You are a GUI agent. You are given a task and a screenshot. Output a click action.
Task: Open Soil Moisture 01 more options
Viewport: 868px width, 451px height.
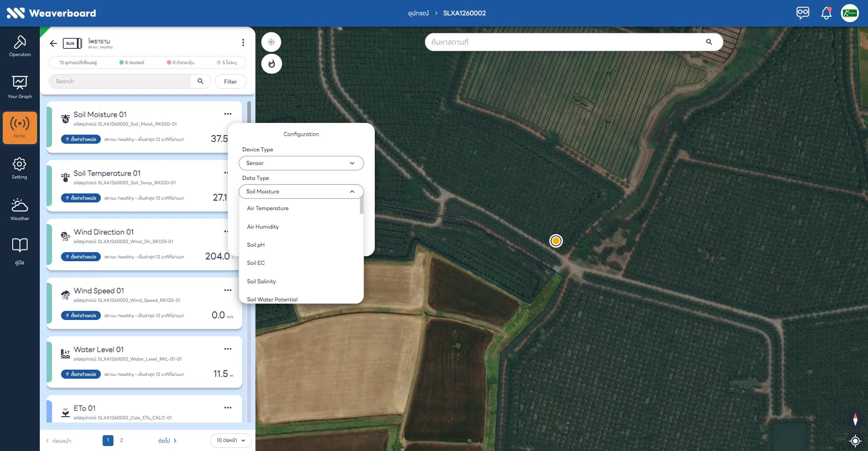[x=228, y=114]
